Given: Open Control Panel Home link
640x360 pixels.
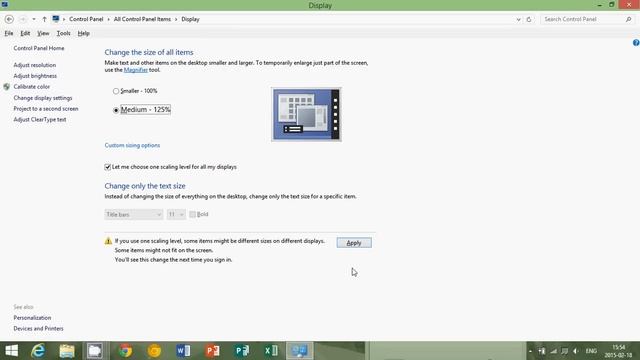Looking at the screenshot, I should coord(39,48).
